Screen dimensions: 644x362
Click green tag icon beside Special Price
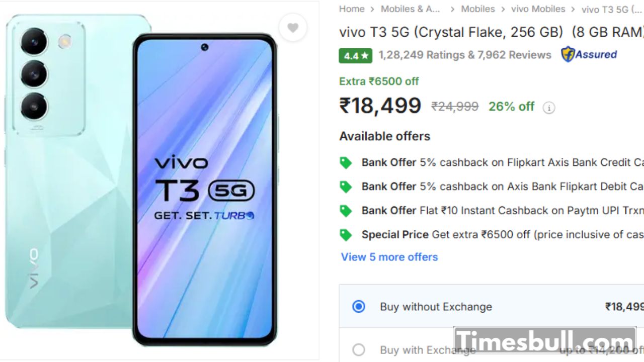click(346, 235)
